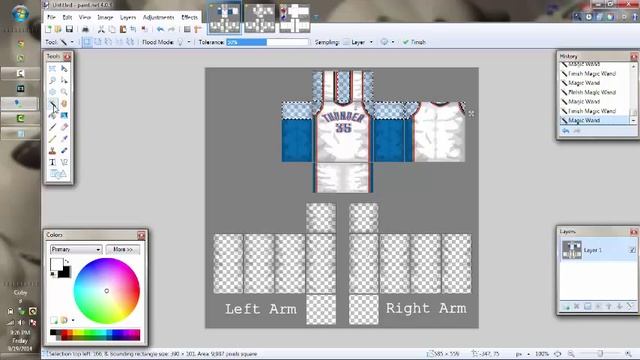Toggle the rulers toolbar icon
This screenshot has height=360, width=640.
click(x=198, y=29)
